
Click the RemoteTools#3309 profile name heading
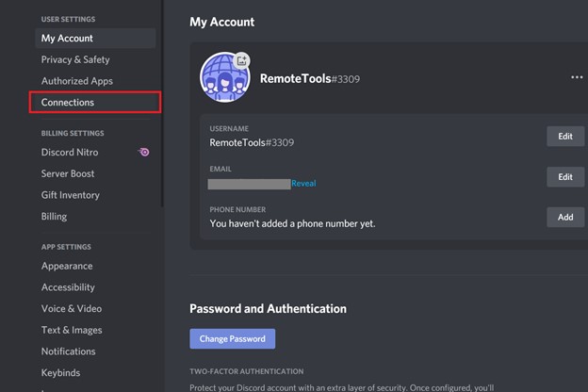(x=310, y=79)
